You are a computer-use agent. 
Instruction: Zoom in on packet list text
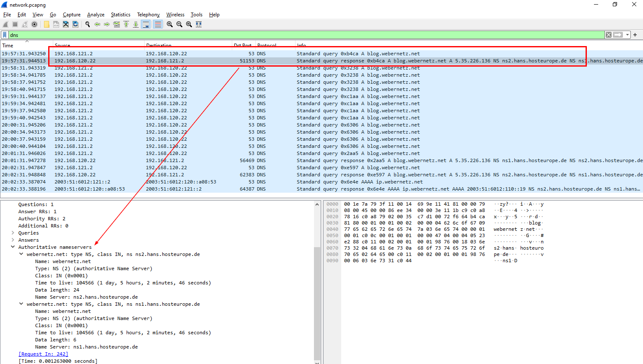pos(170,24)
